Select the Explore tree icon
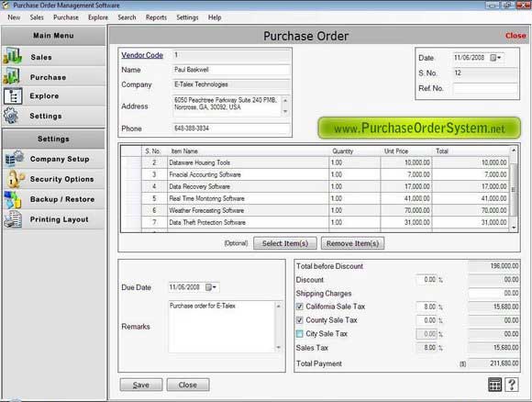 [13, 96]
